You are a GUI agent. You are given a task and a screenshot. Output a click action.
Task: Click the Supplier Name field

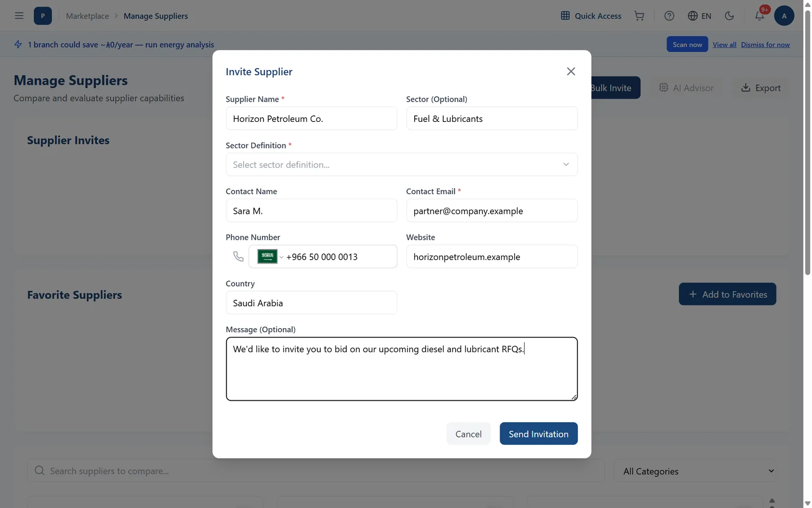tap(311, 118)
